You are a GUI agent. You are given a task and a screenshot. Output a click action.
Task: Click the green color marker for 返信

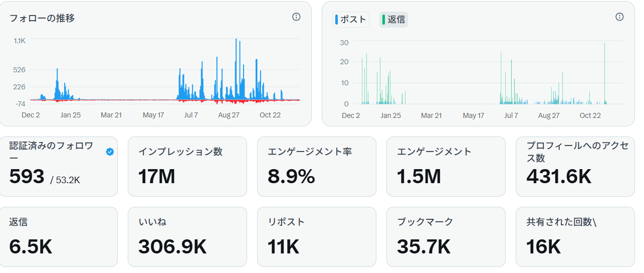point(384,20)
